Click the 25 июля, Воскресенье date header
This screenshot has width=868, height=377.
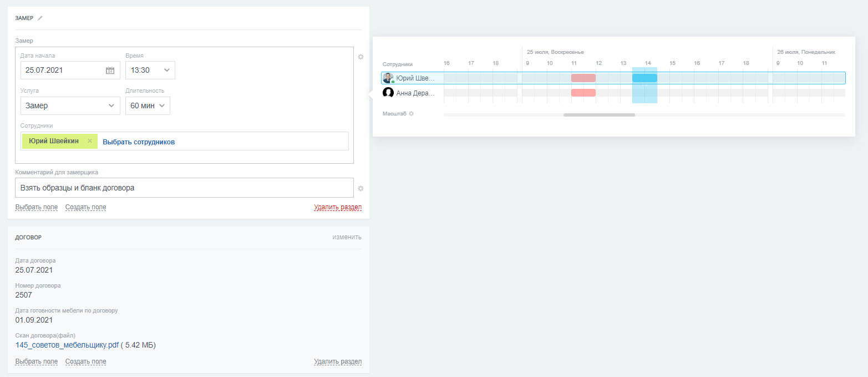click(x=555, y=52)
